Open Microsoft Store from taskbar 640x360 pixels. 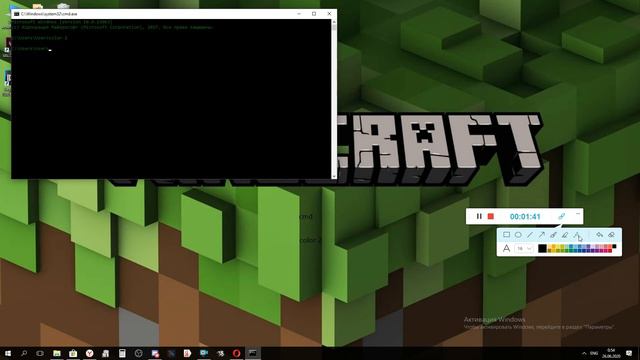pyautogui.click(x=73, y=353)
